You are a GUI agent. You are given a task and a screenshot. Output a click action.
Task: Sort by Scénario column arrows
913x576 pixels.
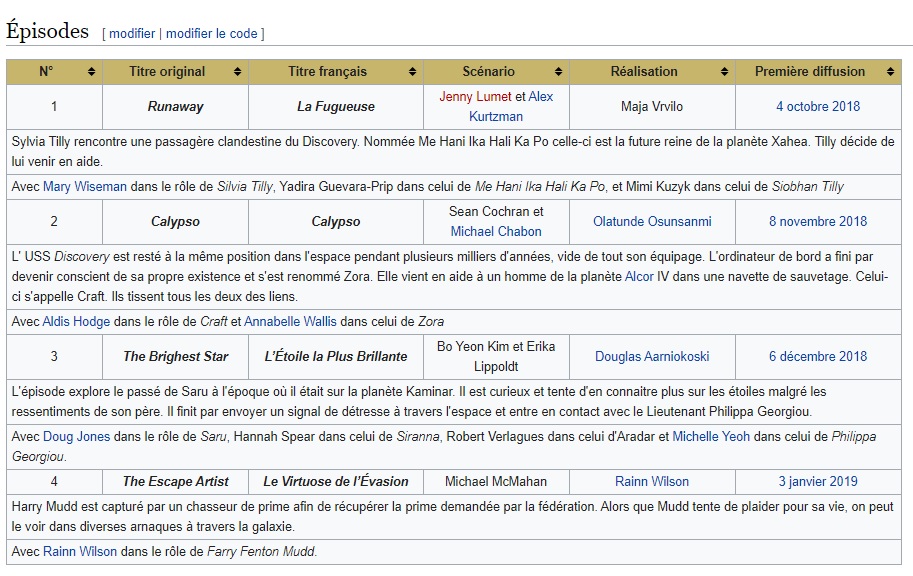click(558, 72)
